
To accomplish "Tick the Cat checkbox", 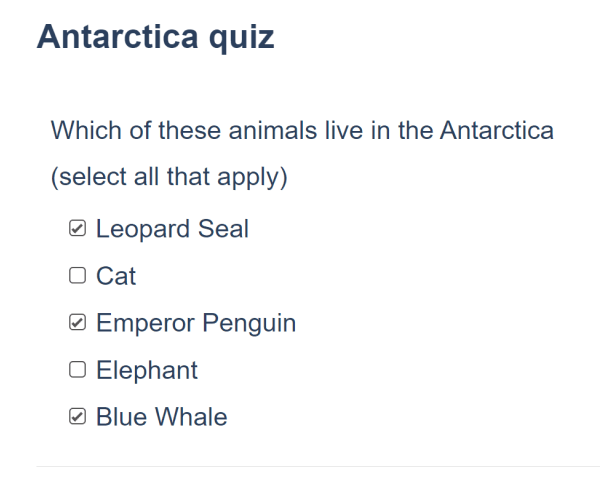I will pos(77,275).
